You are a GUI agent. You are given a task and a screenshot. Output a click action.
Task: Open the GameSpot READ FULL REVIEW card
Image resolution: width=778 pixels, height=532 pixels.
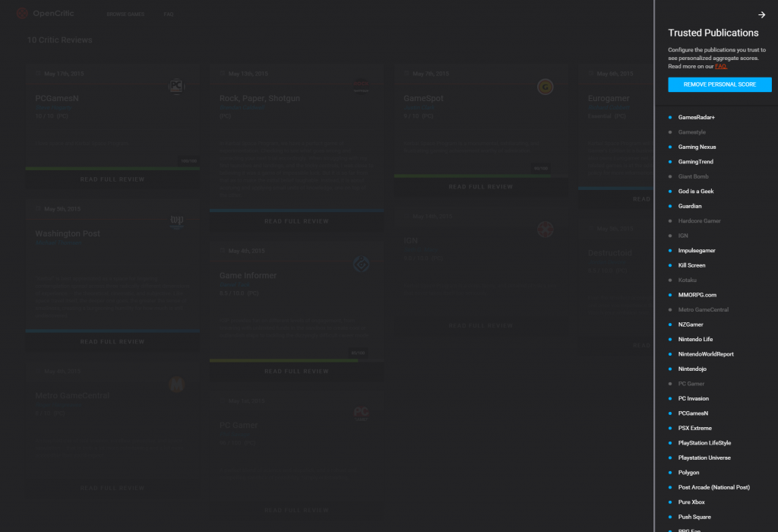[x=481, y=186]
